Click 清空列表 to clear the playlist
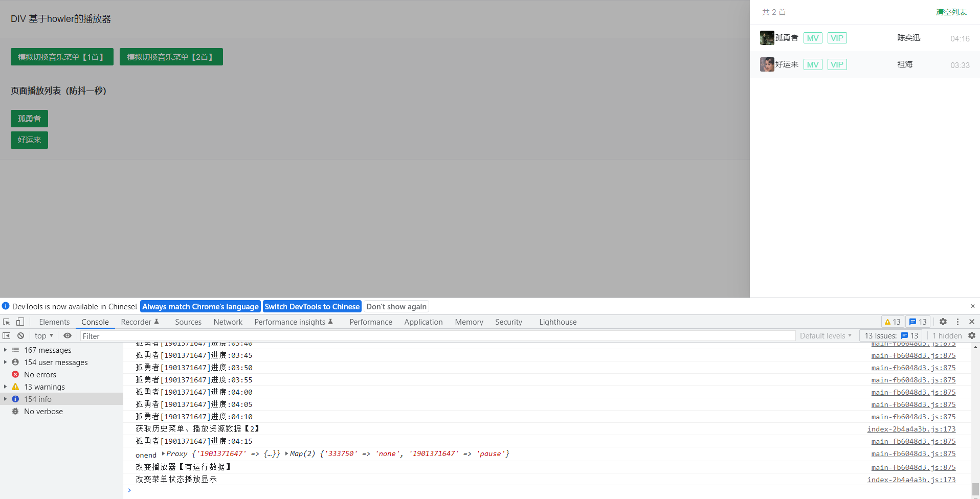 click(951, 12)
